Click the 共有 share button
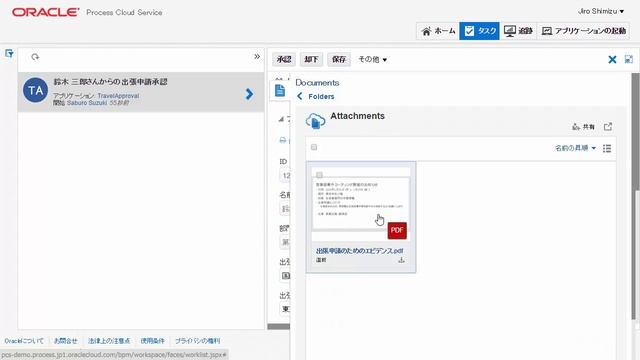The image size is (640, 360). tap(584, 127)
